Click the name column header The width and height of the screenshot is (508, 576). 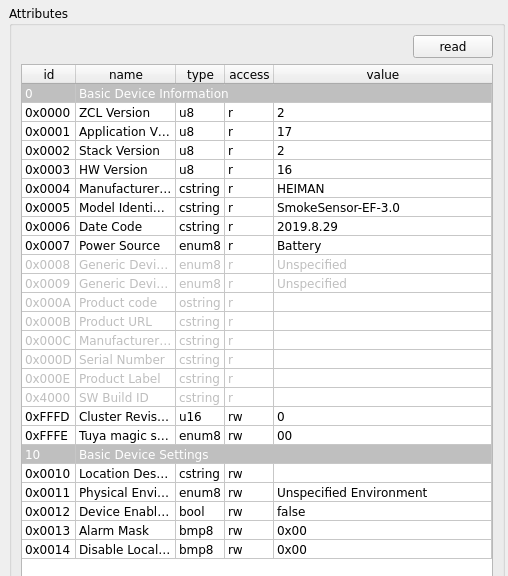coord(126,75)
